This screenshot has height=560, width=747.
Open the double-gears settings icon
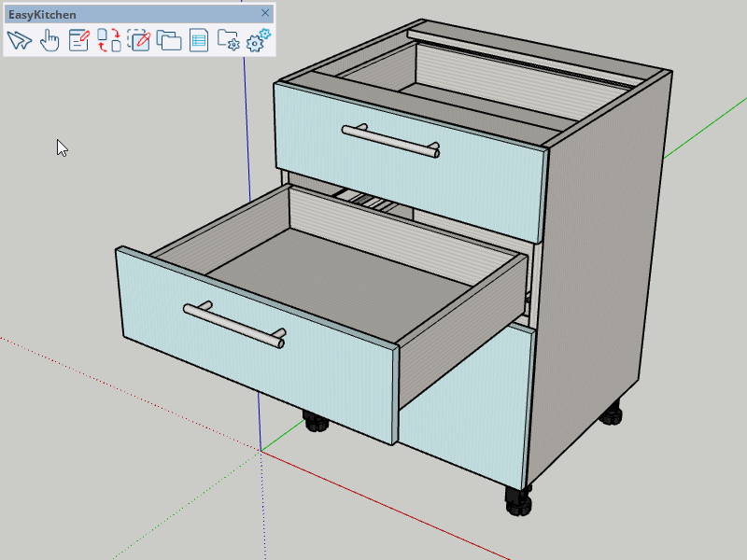(x=259, y=40)
